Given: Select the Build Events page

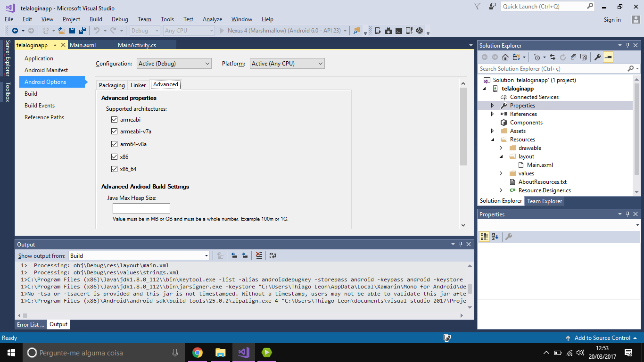Looking at the screenshot, I should pos(40,106).
